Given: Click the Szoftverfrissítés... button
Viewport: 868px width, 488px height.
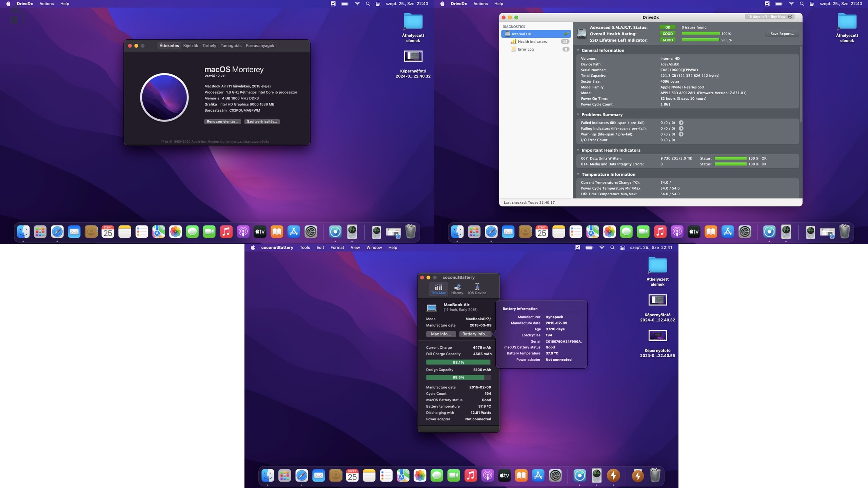Looking at the screenshot, I should coord(262,122).
